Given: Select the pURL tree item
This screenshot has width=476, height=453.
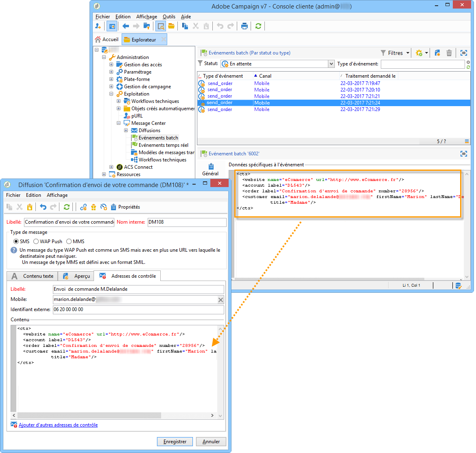Looking at the screenshot, I should pyautogui.click(x=137, y=116).
